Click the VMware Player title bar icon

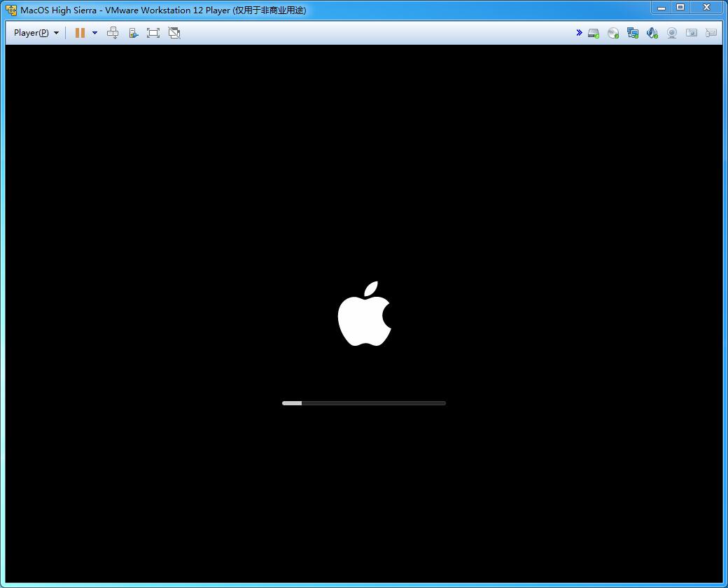pyautogui.click(x=10, y=10)
